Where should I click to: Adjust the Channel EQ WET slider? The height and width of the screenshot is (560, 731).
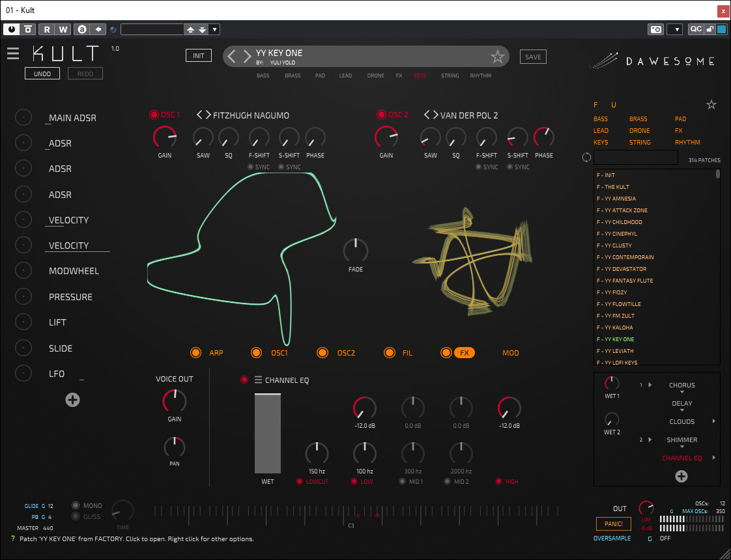(x=268, y=433)
